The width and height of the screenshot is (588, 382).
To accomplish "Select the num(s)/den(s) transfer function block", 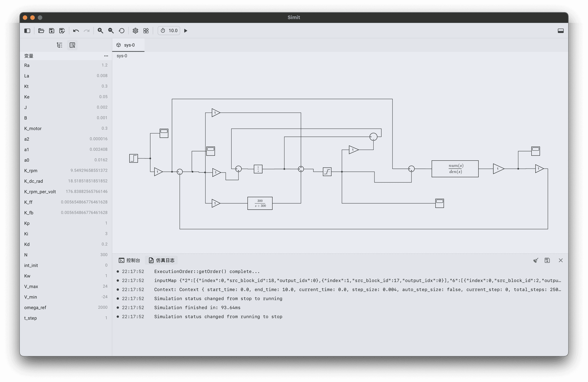I will point(455,169).
